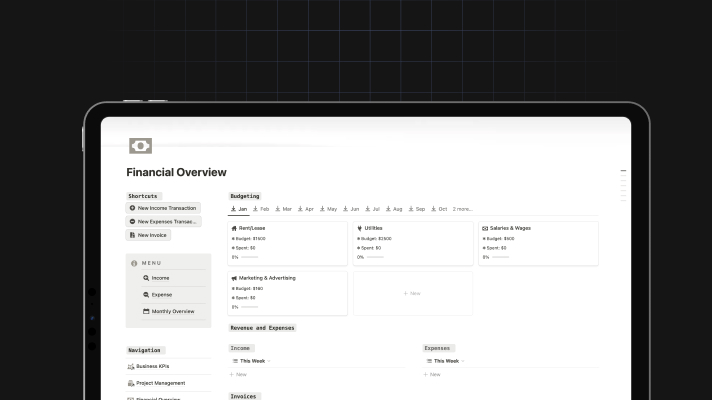This screenshot has width=712, height=400.
Task: Add new budget card via empty '+ New' tile
Action: (x=412, y=293)
